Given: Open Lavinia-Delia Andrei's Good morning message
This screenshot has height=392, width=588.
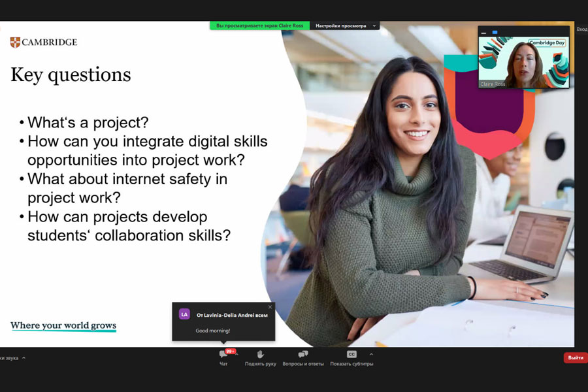Looking at the screenshot, I should coord(213,331).
